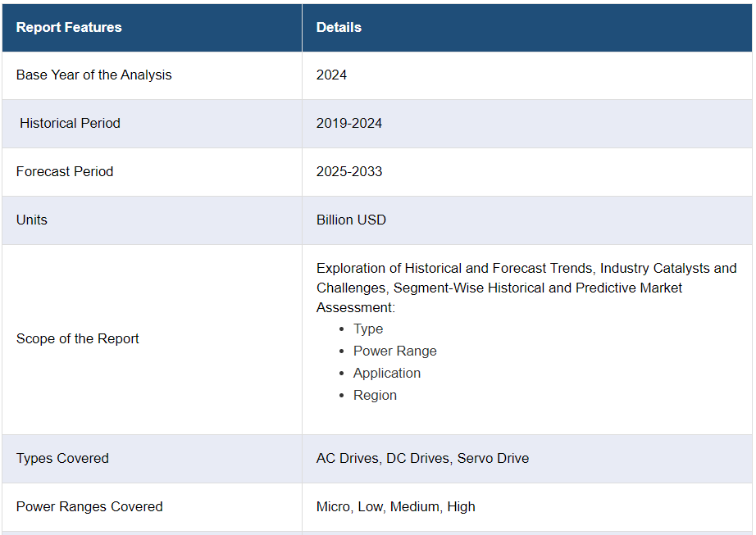The width and height of the screenshot is (756, 535).
Task: Click the 2024 base year value
Action: 331,75
